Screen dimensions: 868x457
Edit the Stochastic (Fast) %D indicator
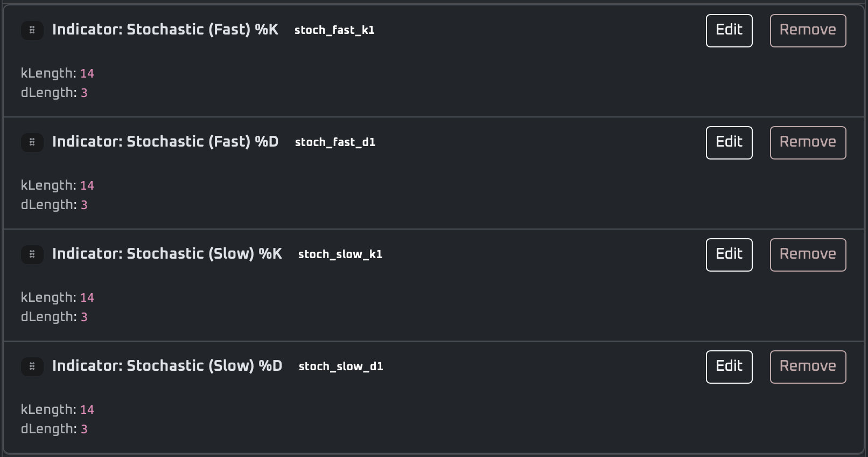pos(729,143)
